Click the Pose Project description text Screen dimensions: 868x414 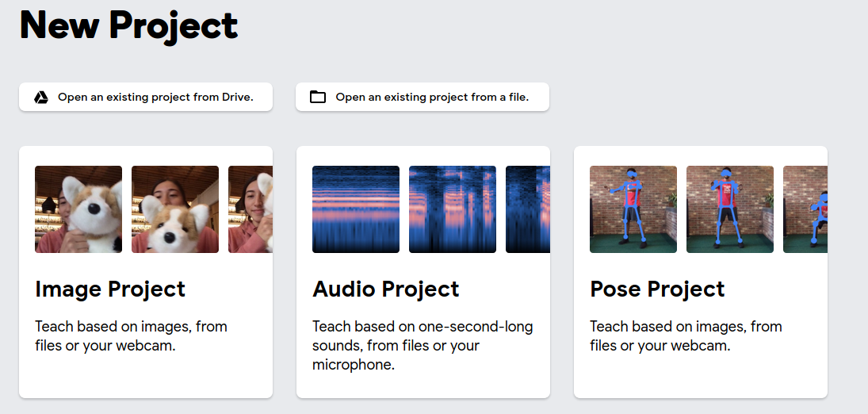(x=686, y=336)
